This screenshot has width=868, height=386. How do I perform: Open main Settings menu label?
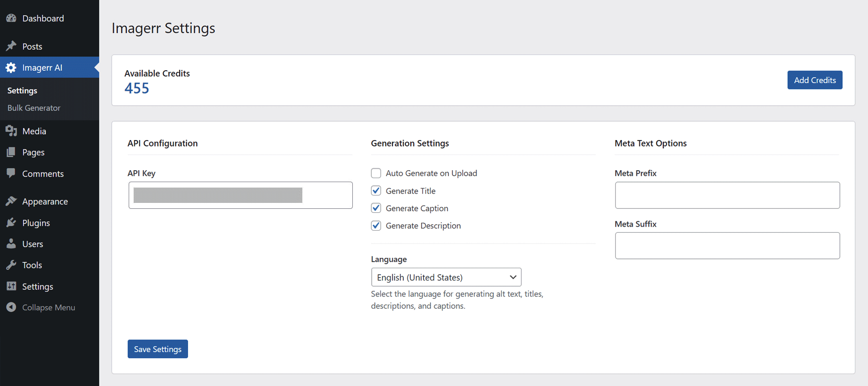pyautogui.click(x=38, y=287)
